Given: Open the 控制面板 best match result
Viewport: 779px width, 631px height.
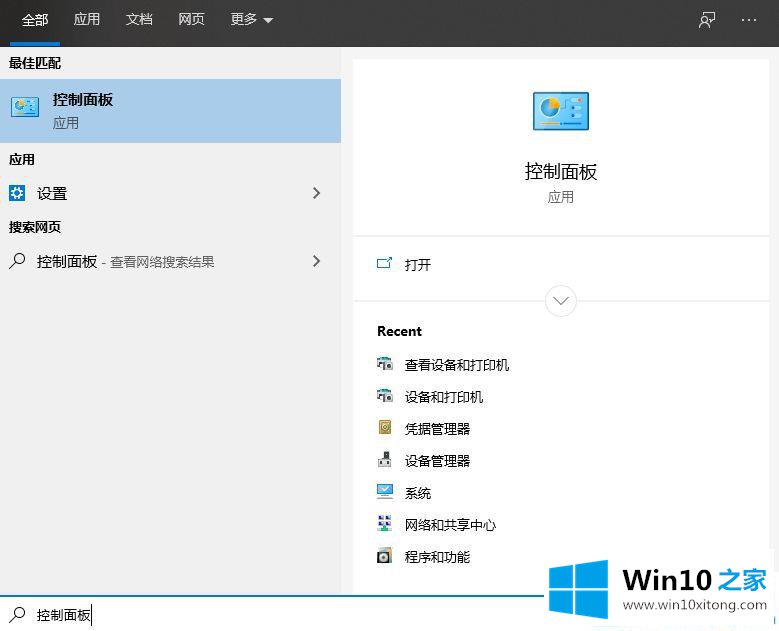Looking at the screenshot, I should point(170,111).
